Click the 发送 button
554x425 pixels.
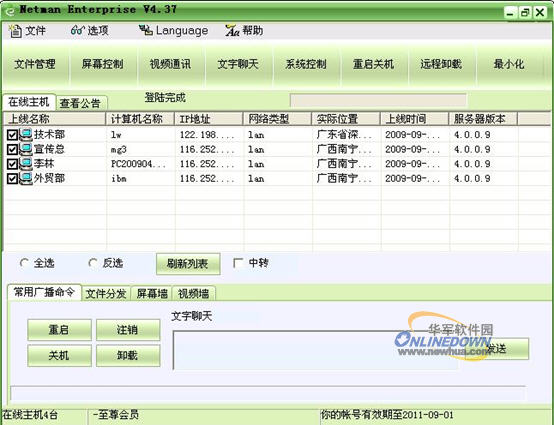coord(497,349)
